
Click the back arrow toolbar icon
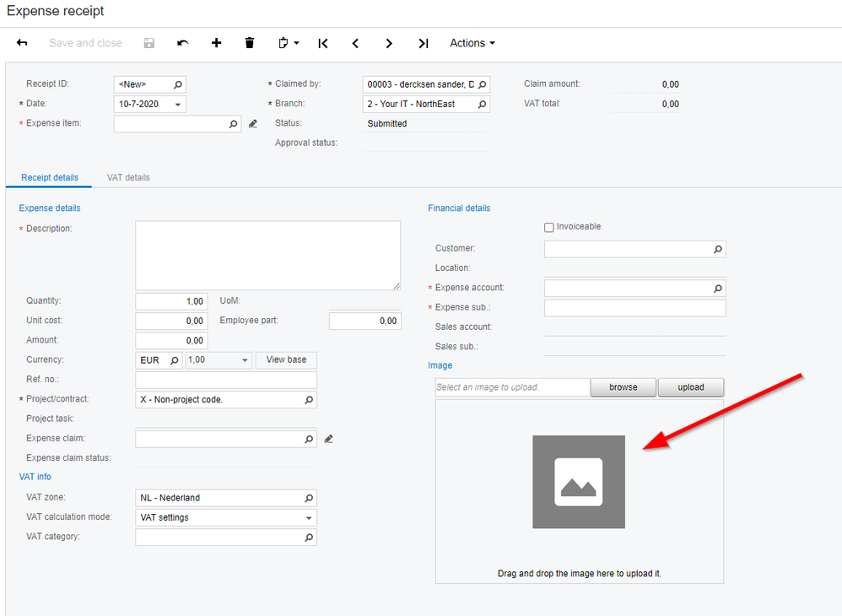(x=22, y=43)
